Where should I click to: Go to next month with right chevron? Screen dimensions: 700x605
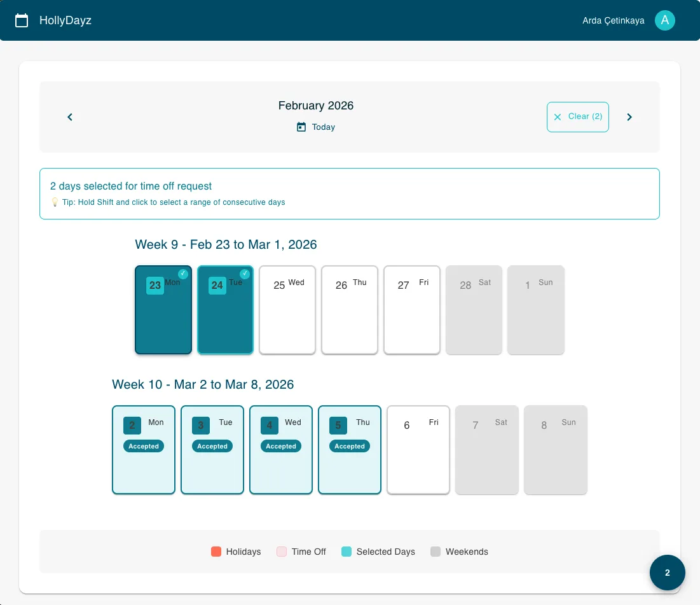click(x=629, y=117)
